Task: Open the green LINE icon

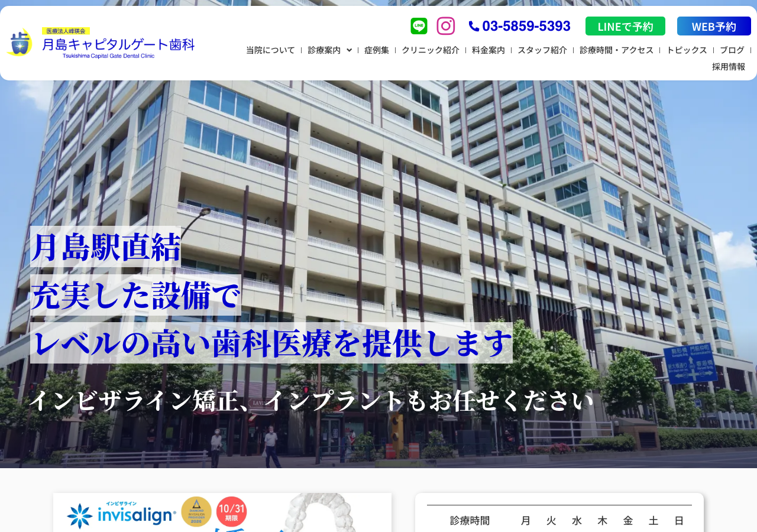Action: coord(419,26)
